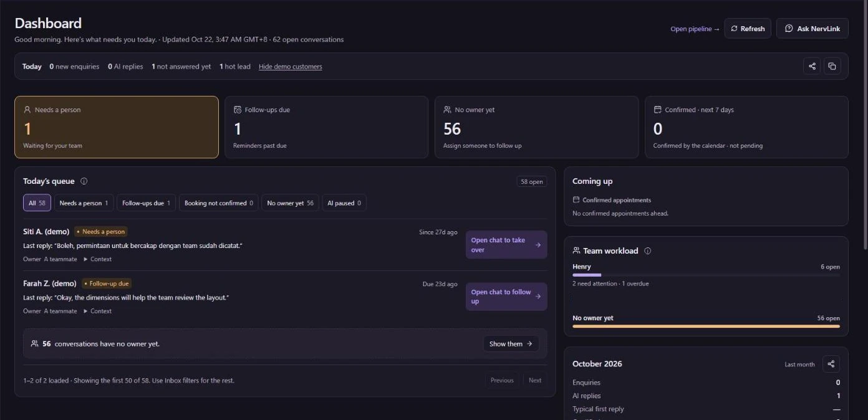This screenshot has height=420, width=868.
Task: Click the 1 hot lead stat
Action: click(x=235, y=67)
